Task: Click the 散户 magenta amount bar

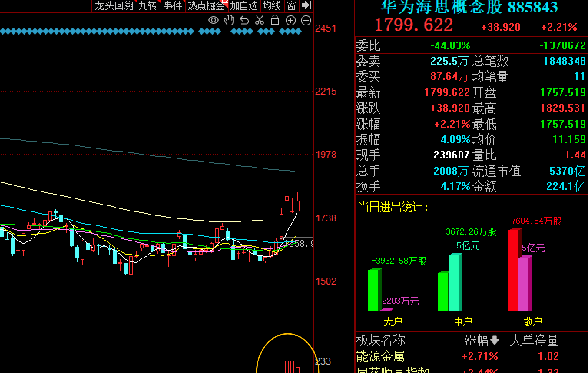Action: pyautogui.click(x=525, y=284)
